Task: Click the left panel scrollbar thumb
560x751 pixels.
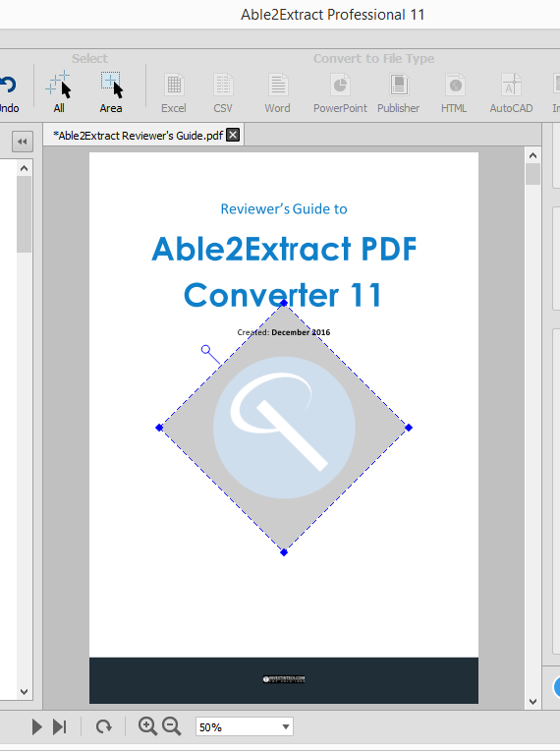Action: [x=24, y=214]
